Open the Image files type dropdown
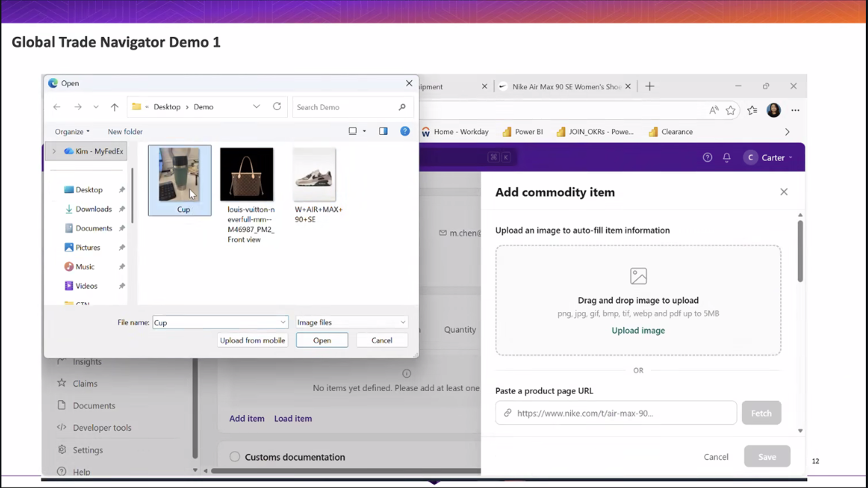Viewport: 868px width, 488px height. (352, 322)
